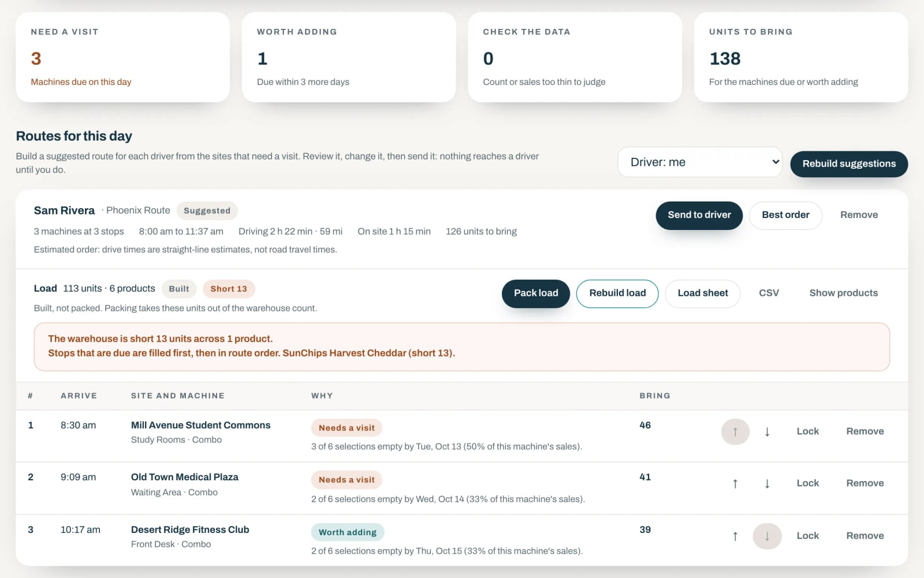Remove the Mill Avenue Student Commons stop
The image size is (924, 578).
point(865,431)
